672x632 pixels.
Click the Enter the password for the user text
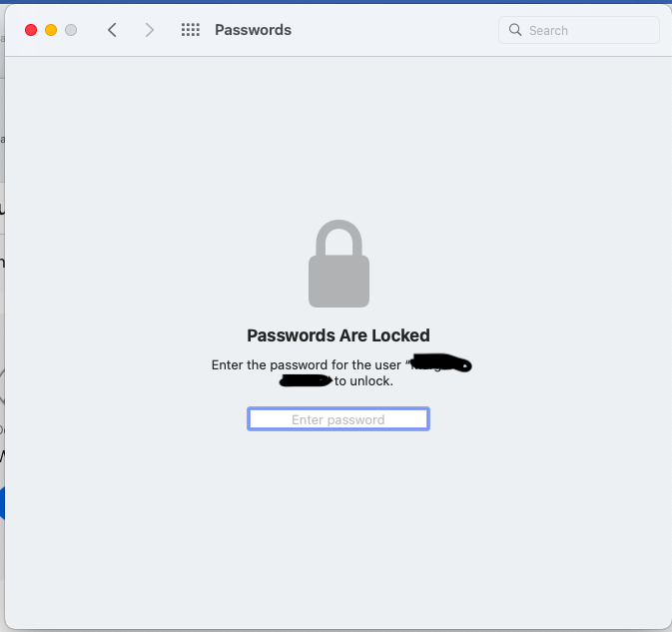(x=308, y=365)
